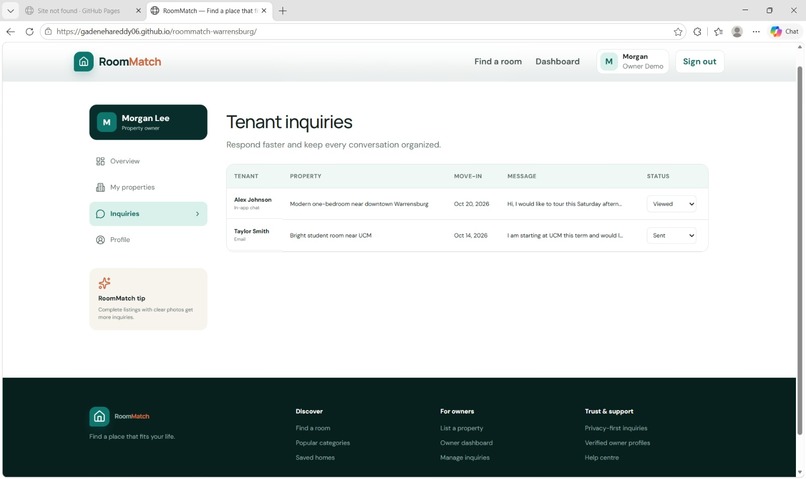Click the chevron arrow on Inquiries item
The image size is (806, 479).
[197, 214]
